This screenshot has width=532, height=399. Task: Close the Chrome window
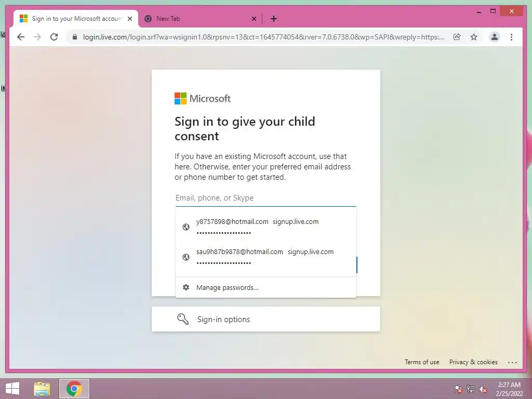[512, 11]
